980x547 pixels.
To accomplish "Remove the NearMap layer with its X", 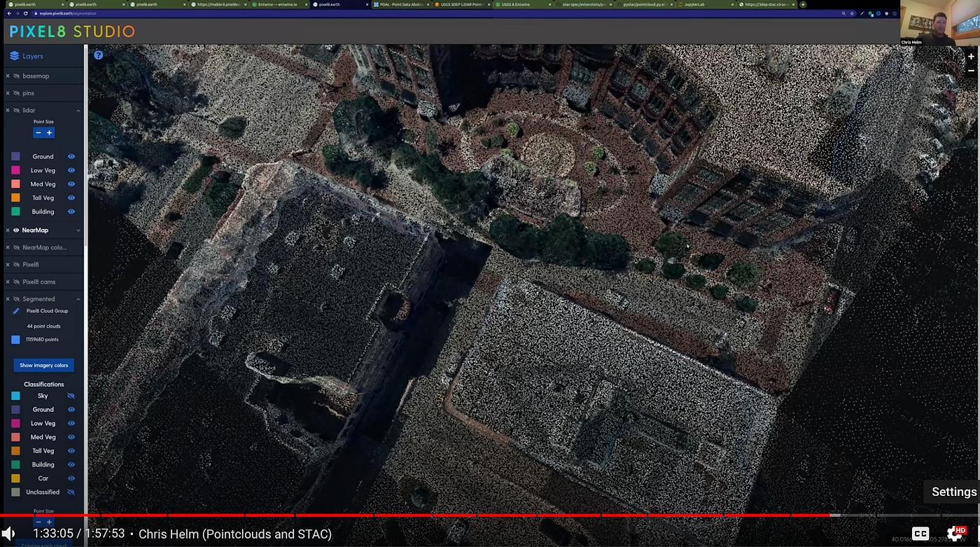I will (8, 230).
